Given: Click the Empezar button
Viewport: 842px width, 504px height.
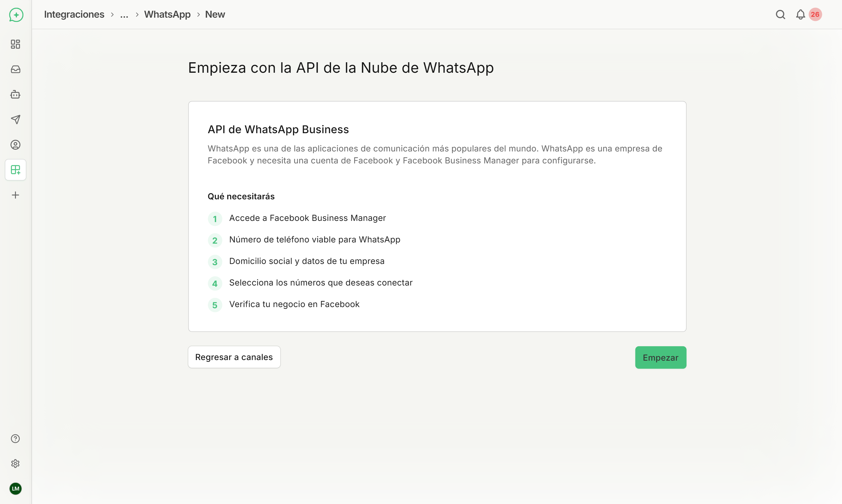Looking at the screenshot, I should coord(660,357).
